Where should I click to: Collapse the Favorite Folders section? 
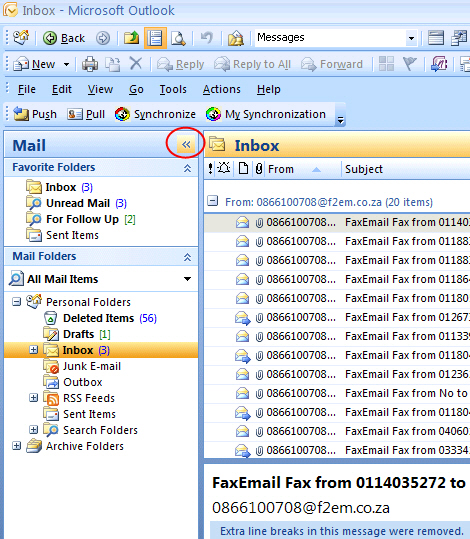coord(187,168)
